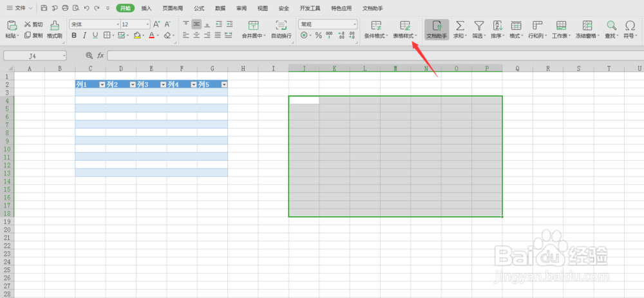Click the Paste (粘贴) icon

(x=12, y=26)
